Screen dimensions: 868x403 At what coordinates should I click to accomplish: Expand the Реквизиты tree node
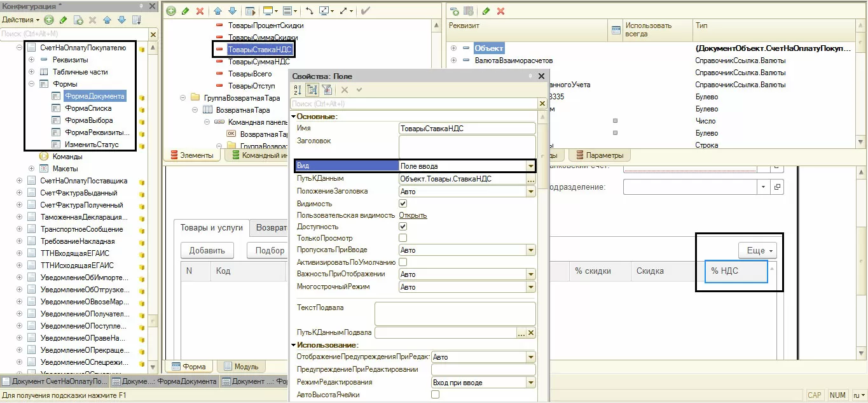(31, 60)
